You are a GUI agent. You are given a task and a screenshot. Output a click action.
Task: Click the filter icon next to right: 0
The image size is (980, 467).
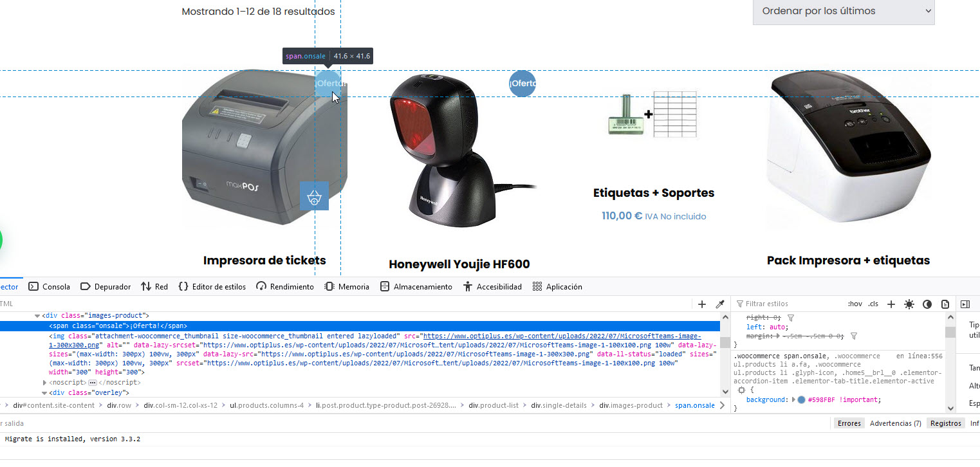791,318
